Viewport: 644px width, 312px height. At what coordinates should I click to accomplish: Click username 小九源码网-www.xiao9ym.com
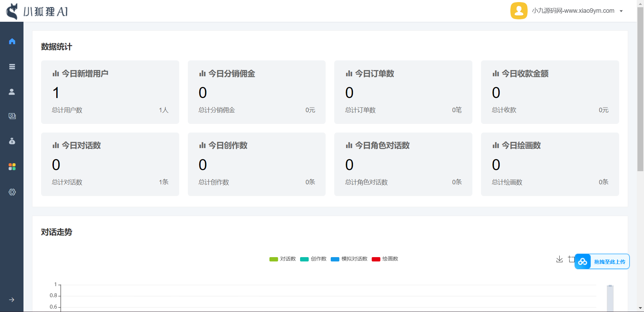pyautogui.click(x=573, y=11)
